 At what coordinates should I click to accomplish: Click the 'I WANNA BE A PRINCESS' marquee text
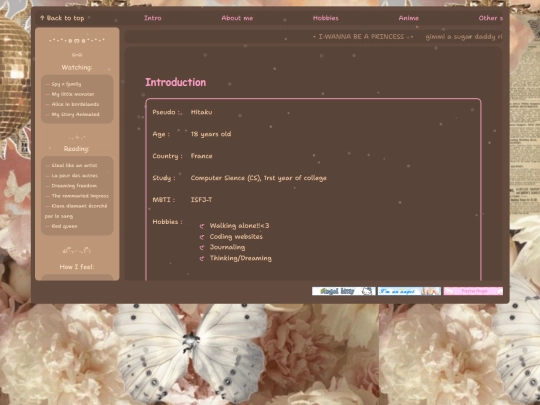coord(361,37)
